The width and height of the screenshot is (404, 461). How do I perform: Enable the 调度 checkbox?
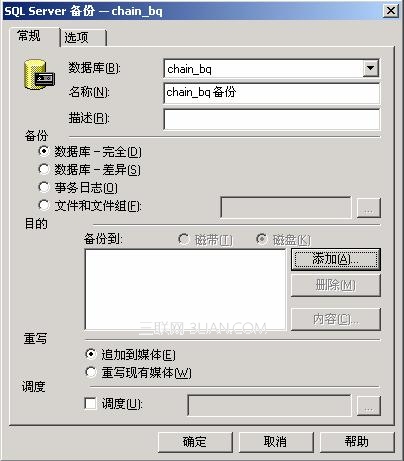(x=91, y=404)
